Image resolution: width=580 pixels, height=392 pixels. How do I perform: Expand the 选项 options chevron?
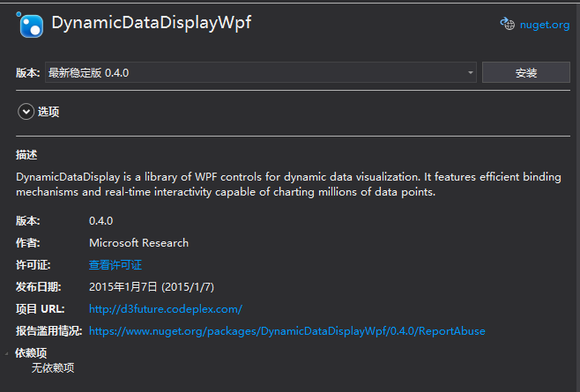(x=26, y=111)
